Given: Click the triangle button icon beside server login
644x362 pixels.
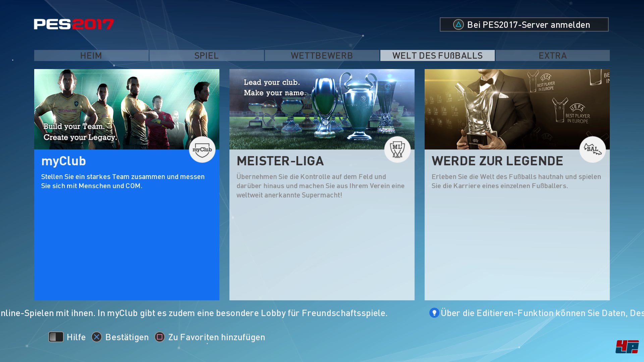Looking at the screenshot, I should 458,24.
